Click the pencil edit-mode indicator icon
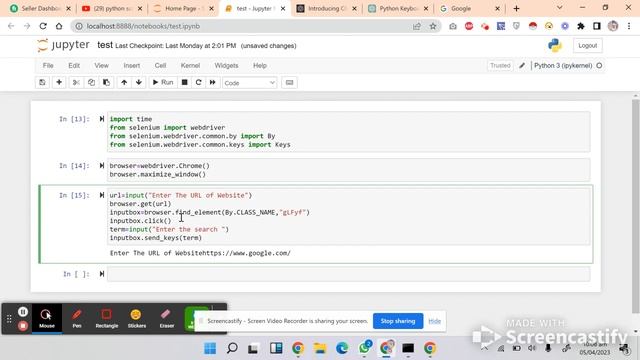Screen dimensions: 640x360 (x=522, y=65)
